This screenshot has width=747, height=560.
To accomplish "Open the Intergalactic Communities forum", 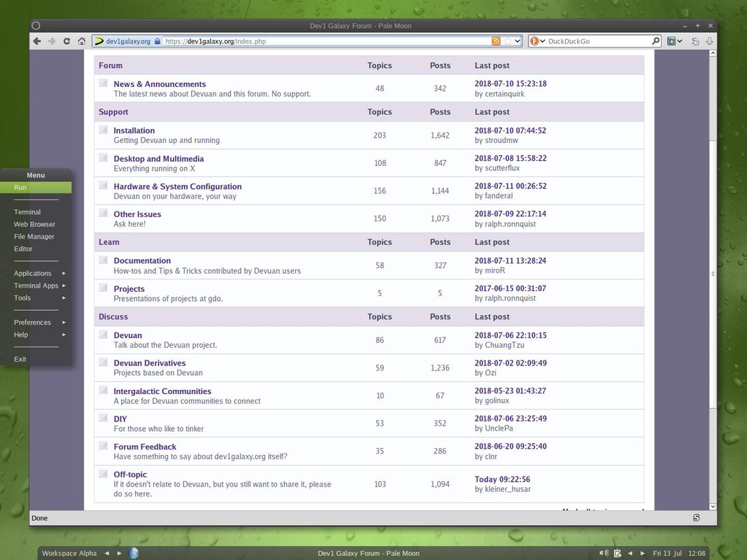I will click(162, 391).
